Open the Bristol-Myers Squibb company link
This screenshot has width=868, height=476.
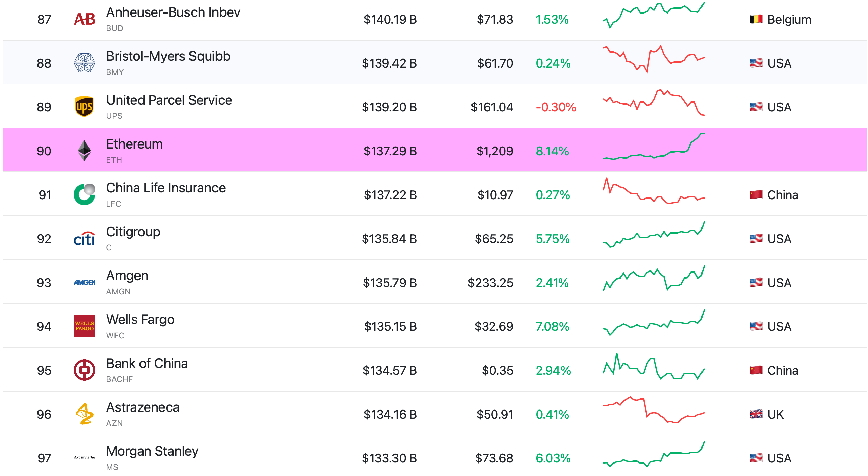[x=168, y=56]
